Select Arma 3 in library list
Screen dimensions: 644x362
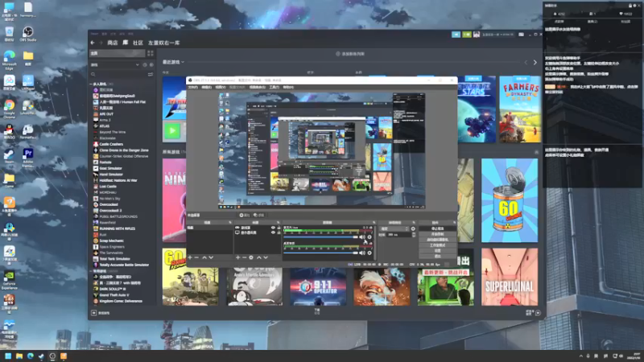tap(102, 120)
